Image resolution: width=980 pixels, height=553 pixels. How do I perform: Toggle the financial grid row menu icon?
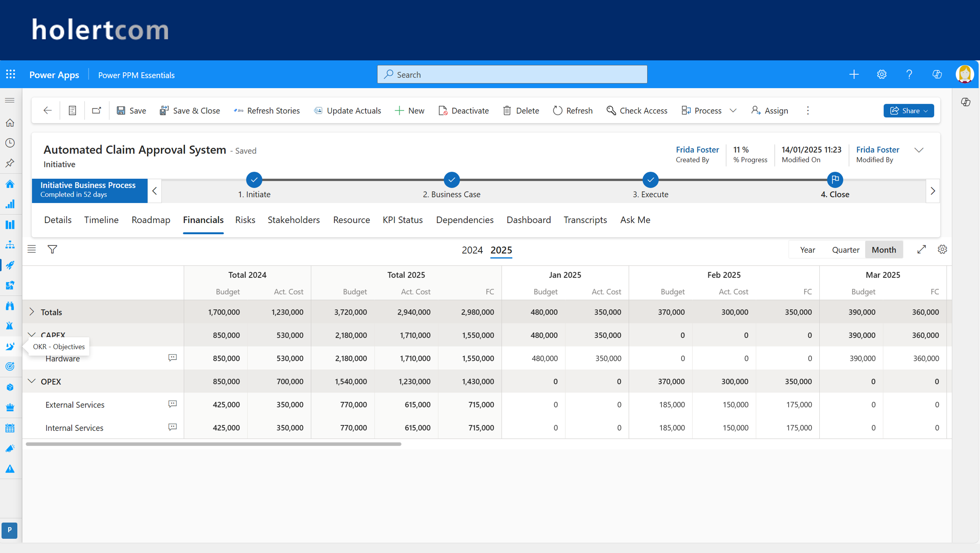coord(32,249)
